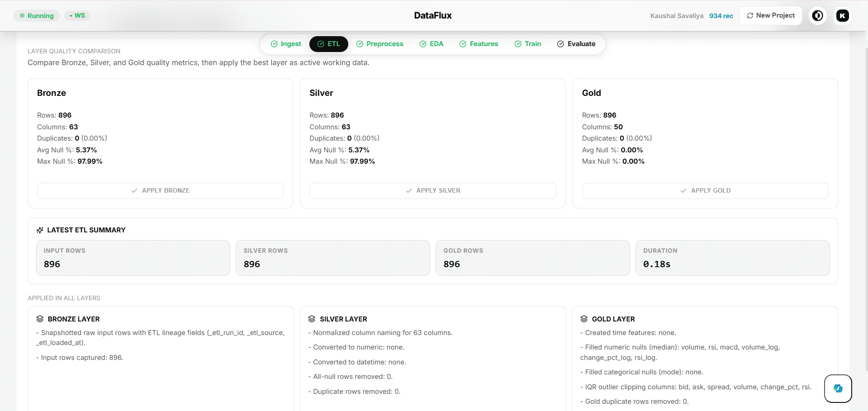Click the checkmark icon beside the Evaluate tab
The image size is (868, 411).
click(560, 44)
